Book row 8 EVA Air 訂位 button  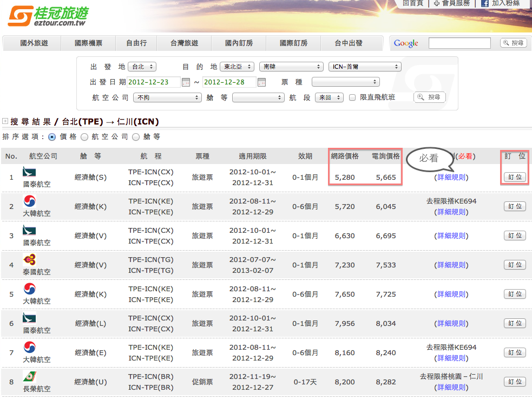(x=515, y=382)
